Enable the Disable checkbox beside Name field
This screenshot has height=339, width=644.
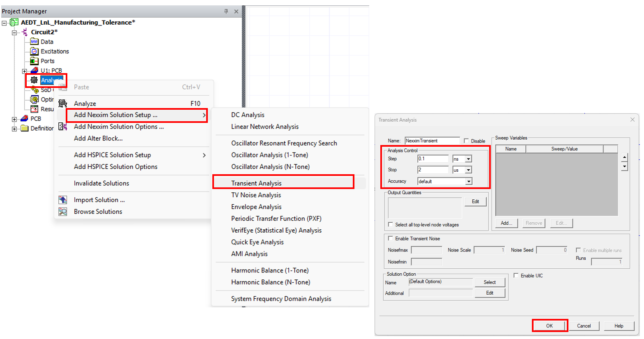click(466, 141)
